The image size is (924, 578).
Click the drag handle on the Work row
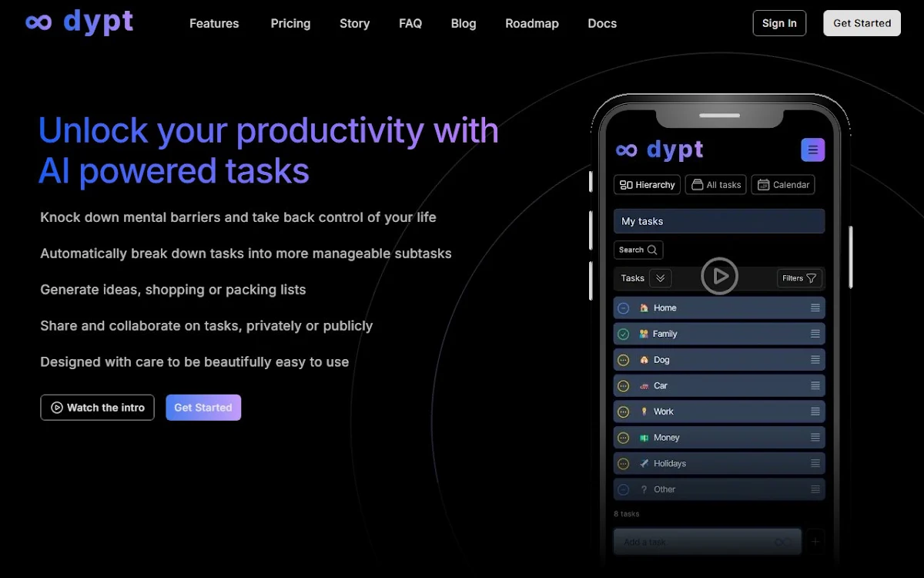click(x=815, y=412)
